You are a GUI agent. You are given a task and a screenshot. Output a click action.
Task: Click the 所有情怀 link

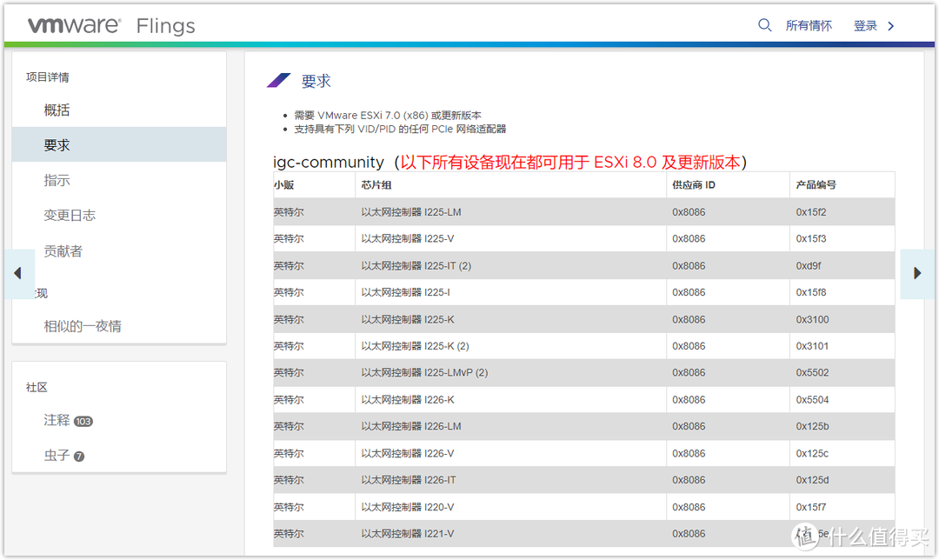tap(808, 24)
